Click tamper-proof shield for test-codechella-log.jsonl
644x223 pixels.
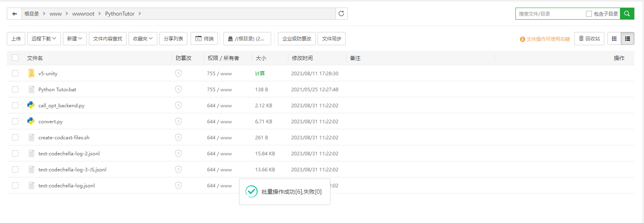(179, 185)
